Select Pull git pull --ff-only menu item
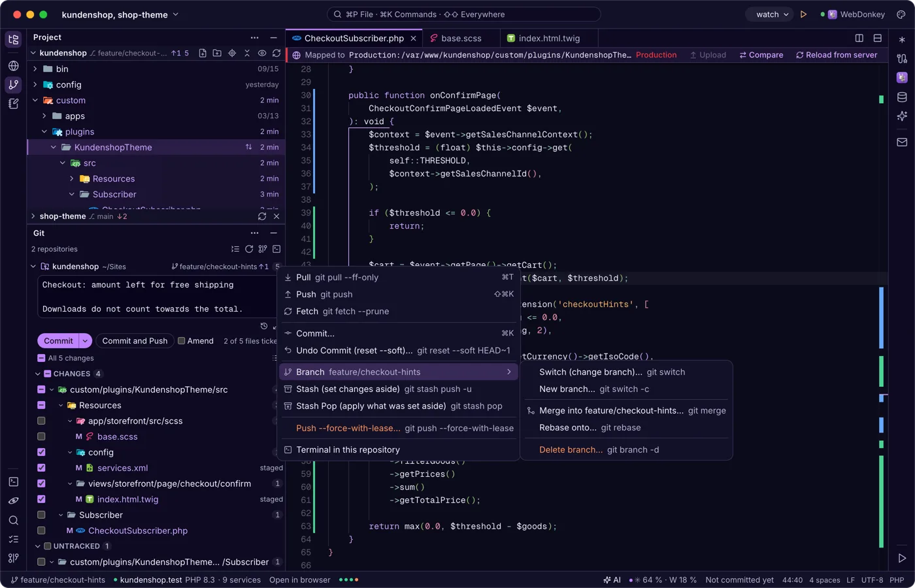915x588 pixels. pos(399,277)
